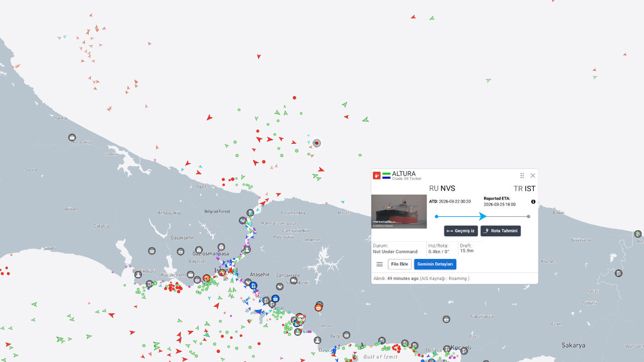
Task: Select the circled red selected-vessel marker
Action: pyautogui.click(x=316, y=143)
